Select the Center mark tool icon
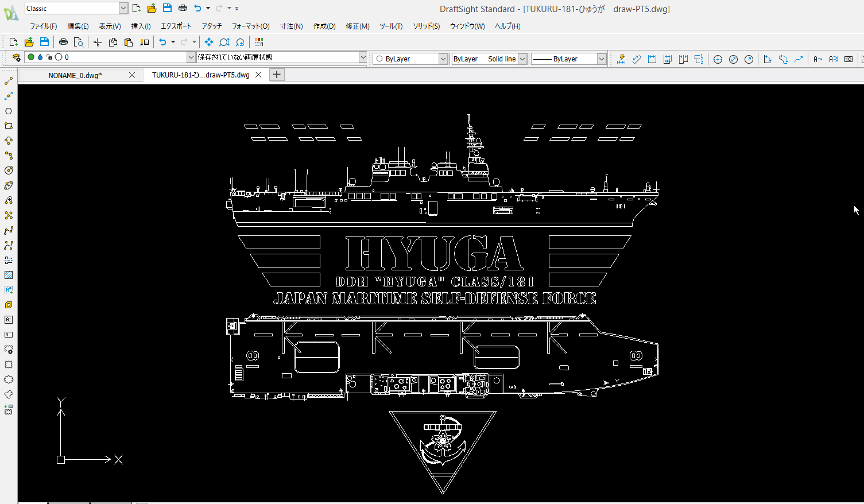 point(718,59)
